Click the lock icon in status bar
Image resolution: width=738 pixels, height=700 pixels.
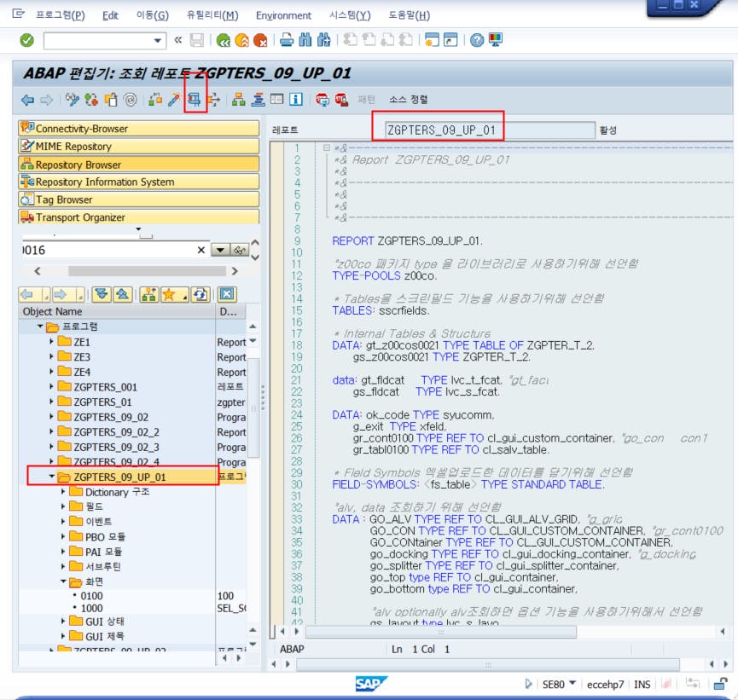point(720,684)
